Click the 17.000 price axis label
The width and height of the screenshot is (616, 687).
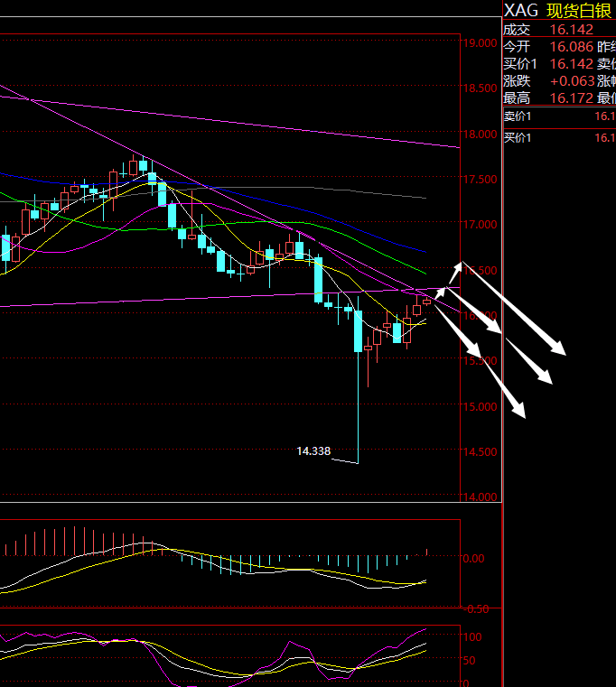pyautogui.click(x=481, y=224)
